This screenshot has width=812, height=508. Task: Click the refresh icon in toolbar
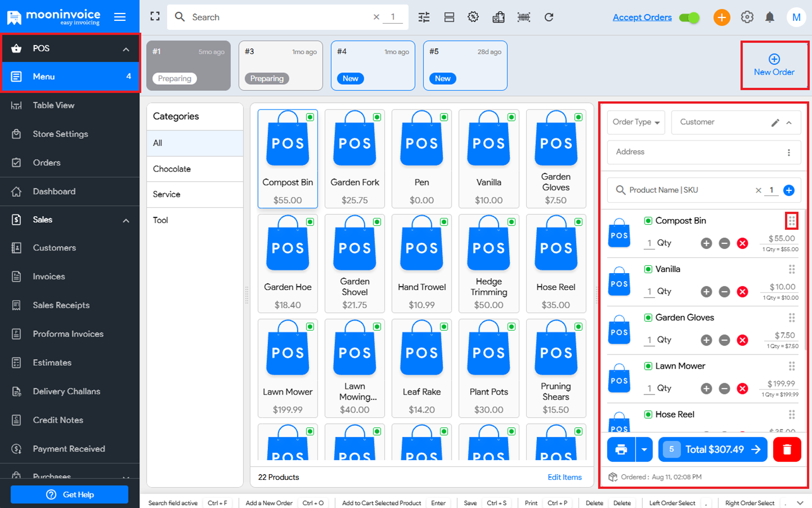coord(549,17)
